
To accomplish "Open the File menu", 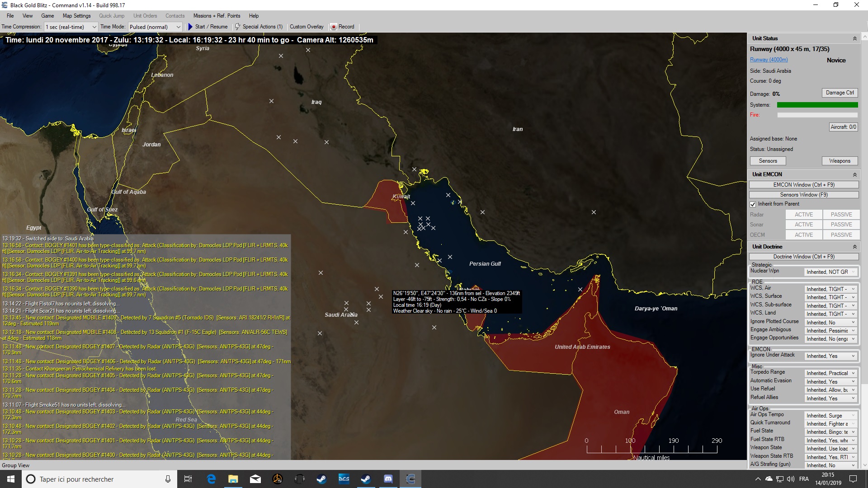I will coord(10,16).
